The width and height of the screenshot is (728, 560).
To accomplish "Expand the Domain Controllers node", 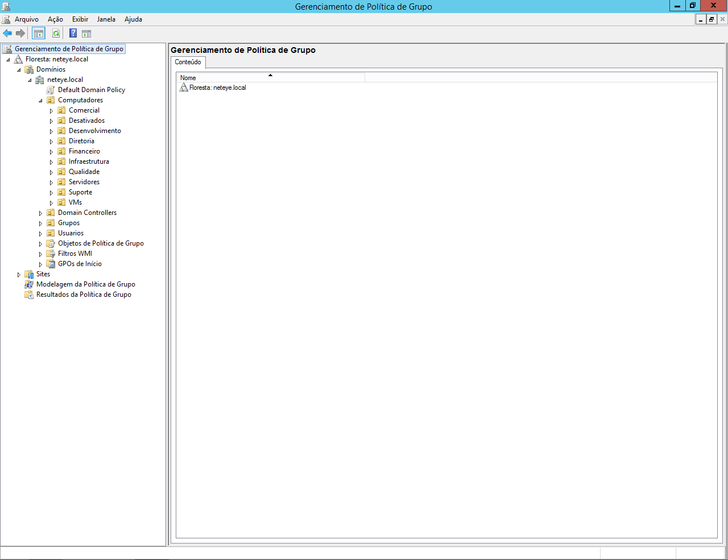I will 40,213.
